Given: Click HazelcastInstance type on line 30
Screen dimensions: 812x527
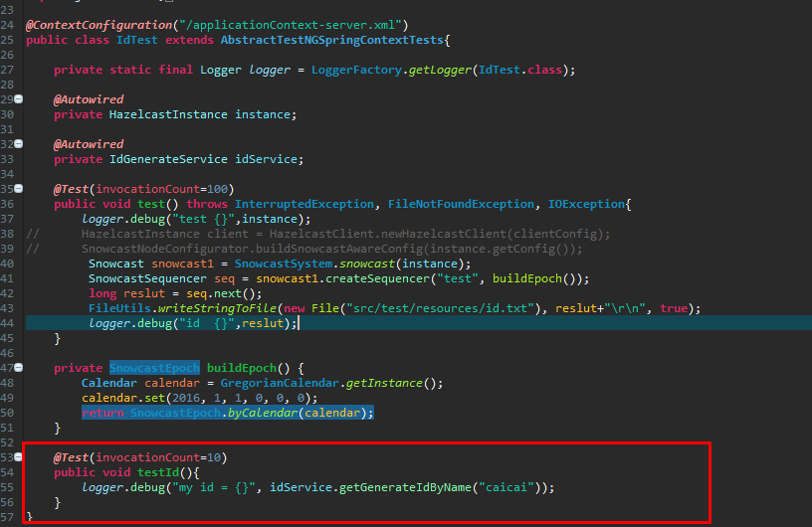Looking at the screenshot, I should click(168, 114).
